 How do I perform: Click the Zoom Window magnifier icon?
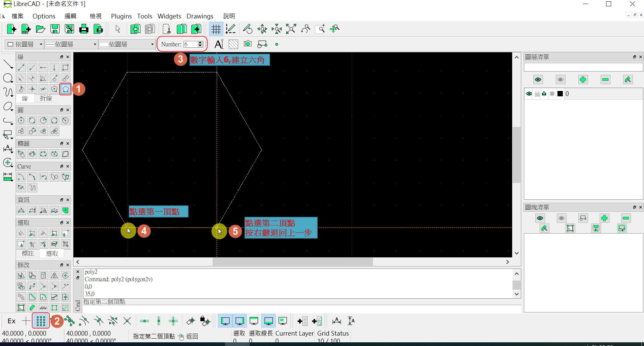[320, 29]
